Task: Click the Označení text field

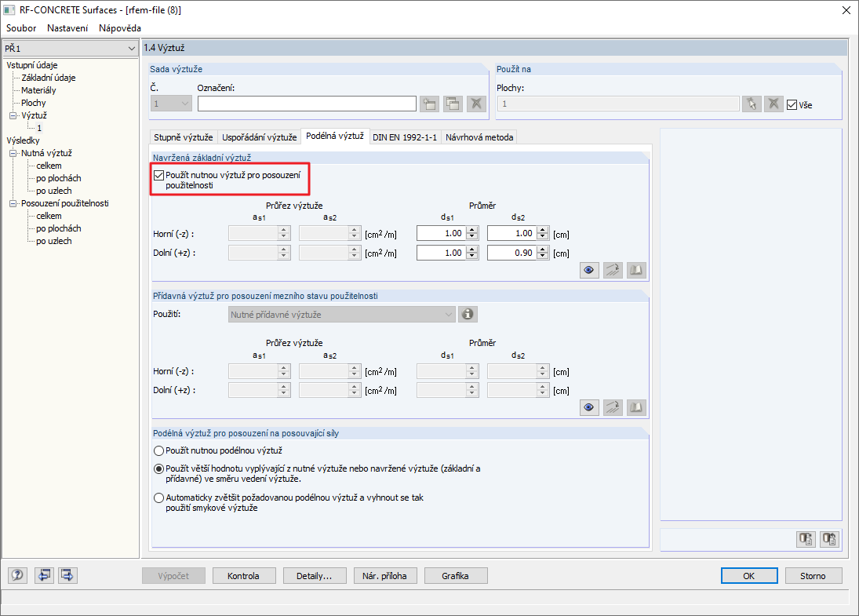Action: click(307, 104)
